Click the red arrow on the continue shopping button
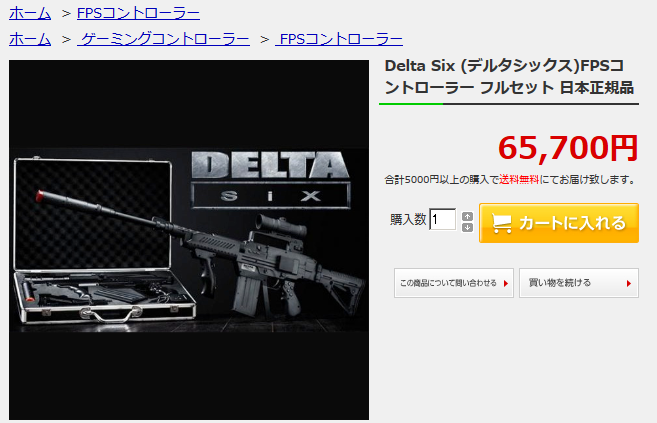Image resolution: width=657 pixels, height=423 pixels. pos(629,284)
